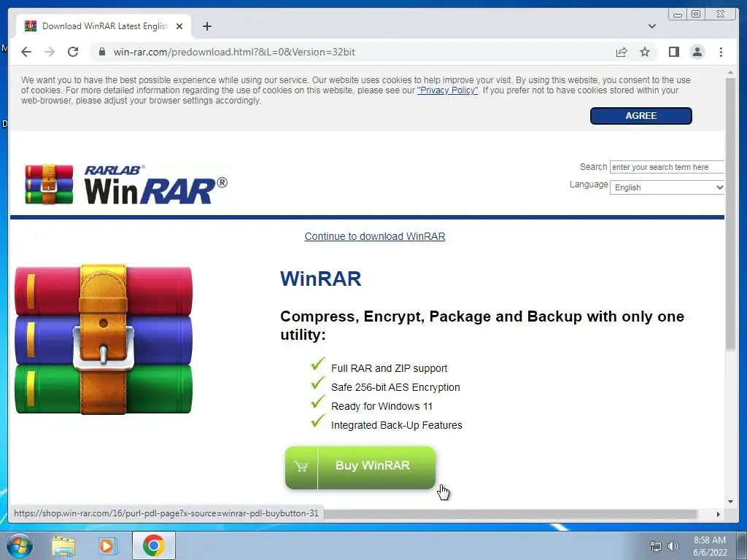Go back to the previous page

pyautogui.click(x=26, y=52)
